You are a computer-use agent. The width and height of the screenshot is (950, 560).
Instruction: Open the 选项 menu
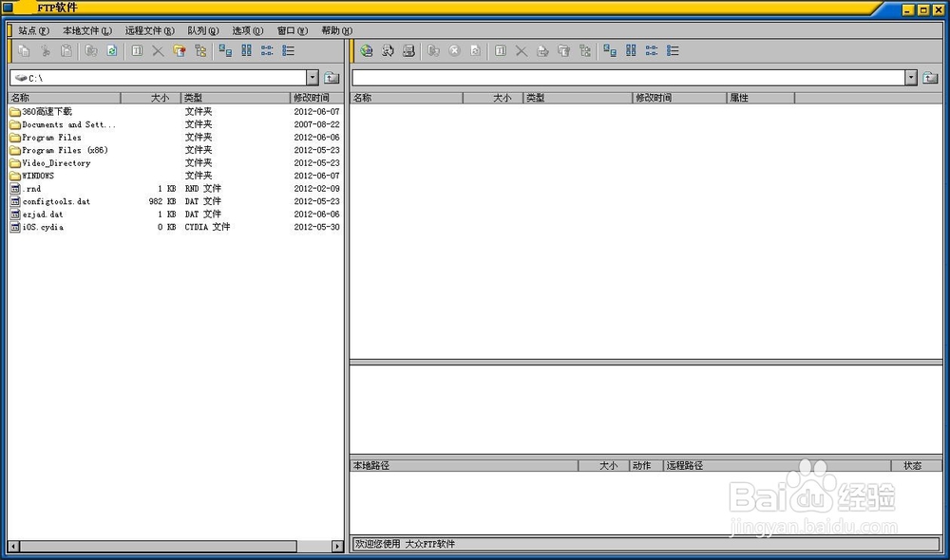(247, 30)
